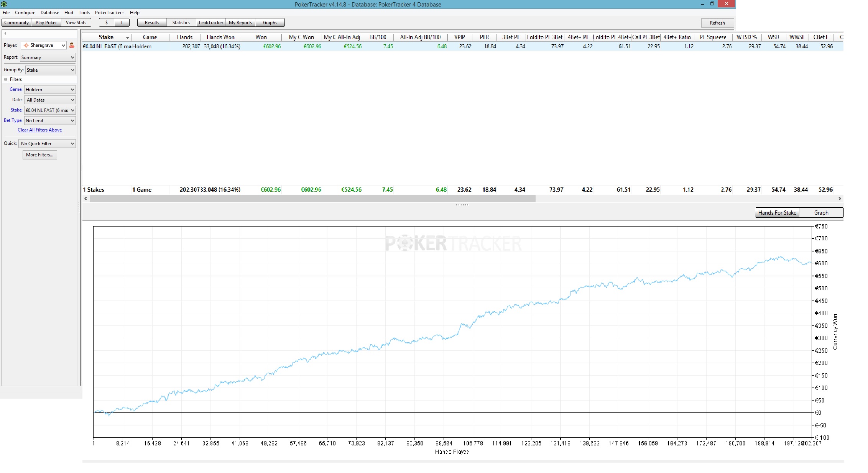This screenshot has height=473, width=868.
Task: Open the Game filter dropdown showing Holdem
Action: (x=50, y=90)
